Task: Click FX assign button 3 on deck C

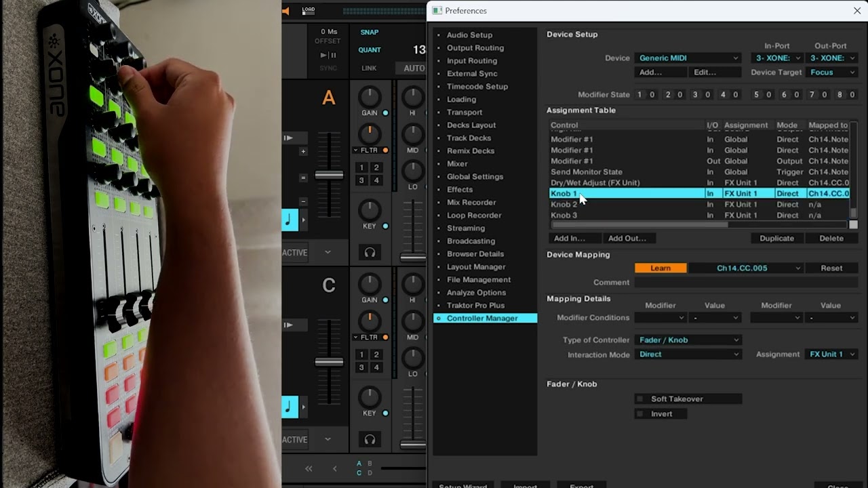Action: [362, 367]
